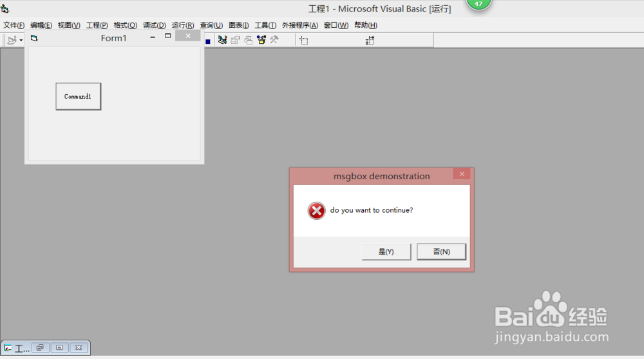Click the 'do you want to continue?' message text
The height and width of the screenshot is (359, 644).
(372, 210)
